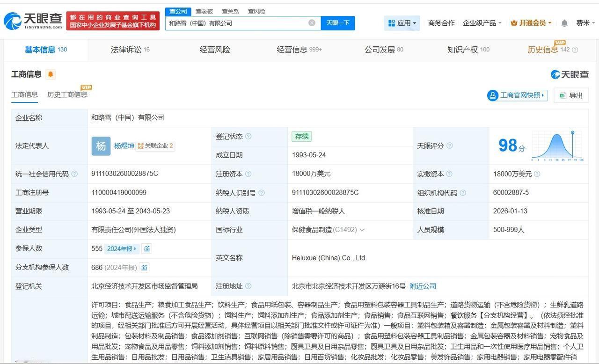Click 统一社会信用代码 value 91110302600028875C
599x364 pixels.
[x=124, y=174]
